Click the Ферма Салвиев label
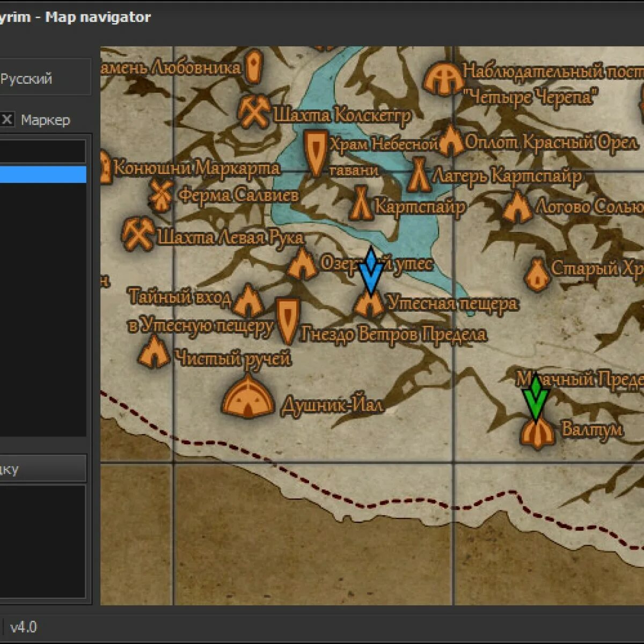Viewport: 644px width, 644px height. [238, 195]
